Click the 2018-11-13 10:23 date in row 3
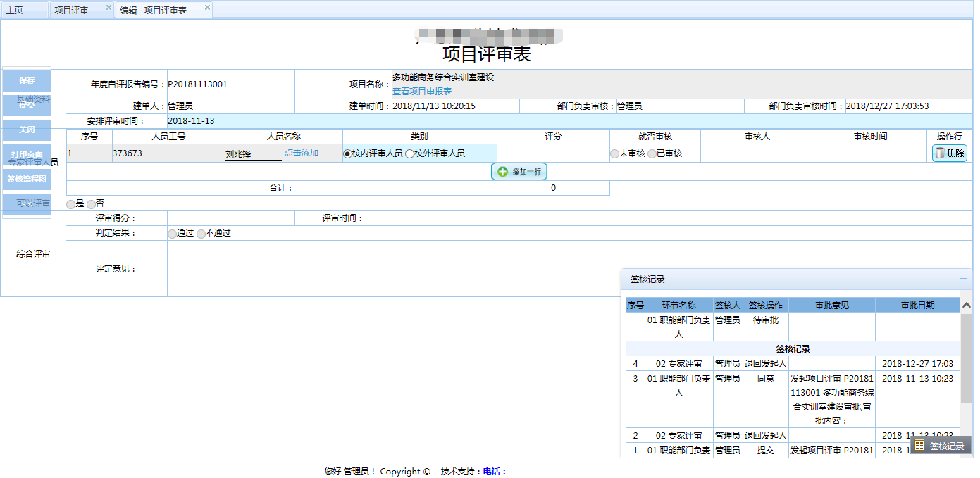Viewport: 980px width, 478px height. [918, 378]
